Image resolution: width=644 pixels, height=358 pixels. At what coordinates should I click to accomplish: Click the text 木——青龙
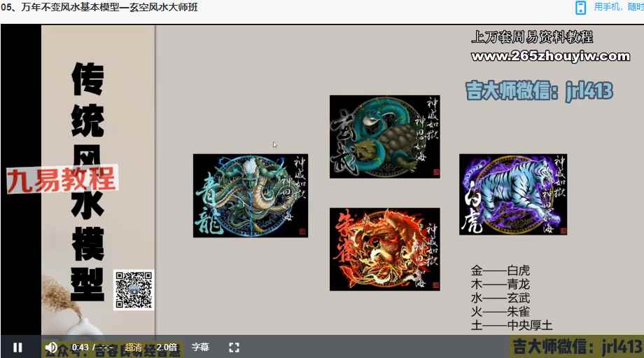click(500, 284)
